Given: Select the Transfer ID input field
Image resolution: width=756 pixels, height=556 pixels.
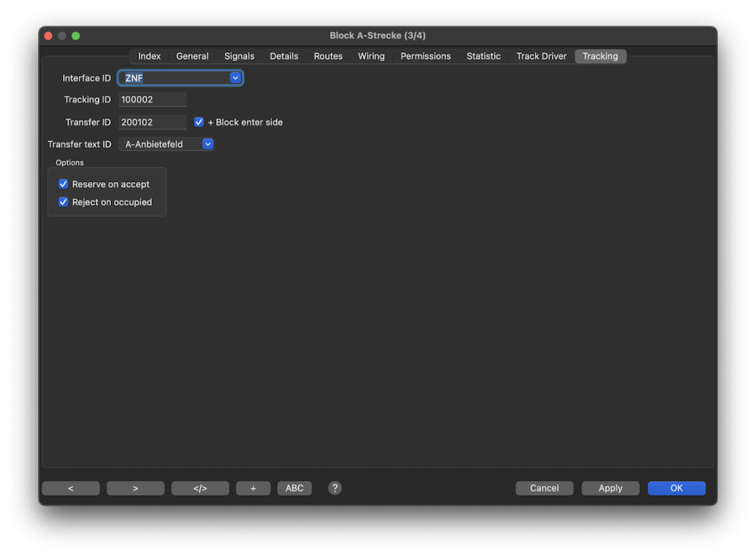Looking at the screenshot, I should click(152, 122).
